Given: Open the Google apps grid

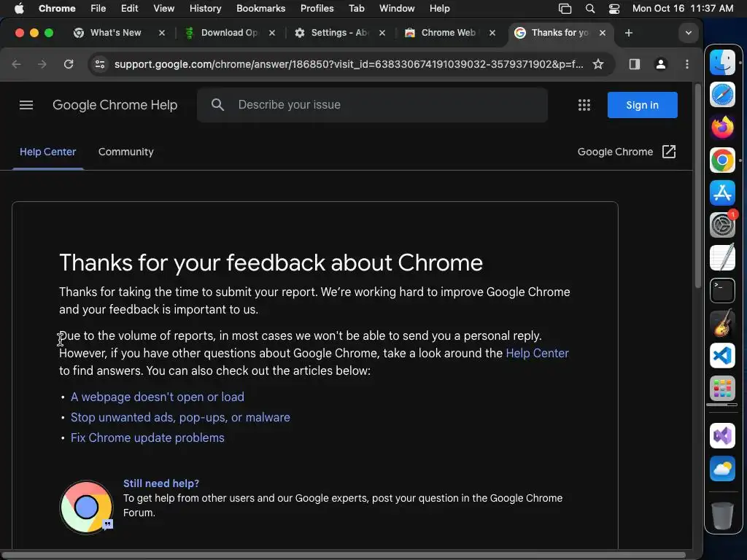Looking at the screenshot, I should click(x=584, y=105).
